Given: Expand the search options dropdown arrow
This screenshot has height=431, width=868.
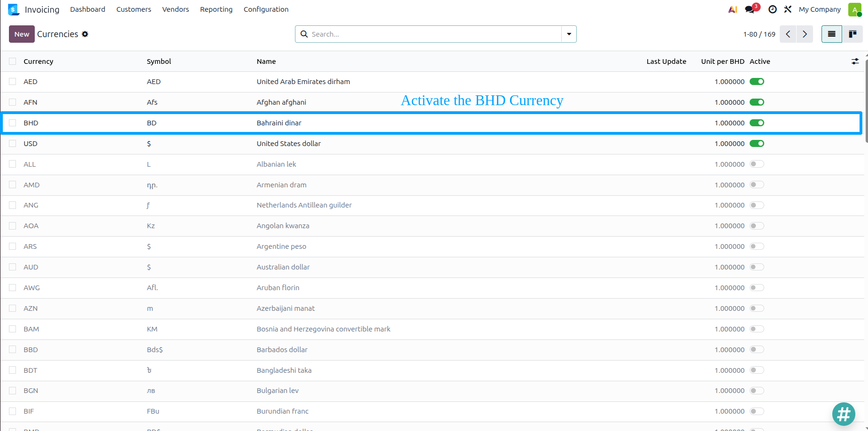Looking at the screenshot, I should 569,34.
